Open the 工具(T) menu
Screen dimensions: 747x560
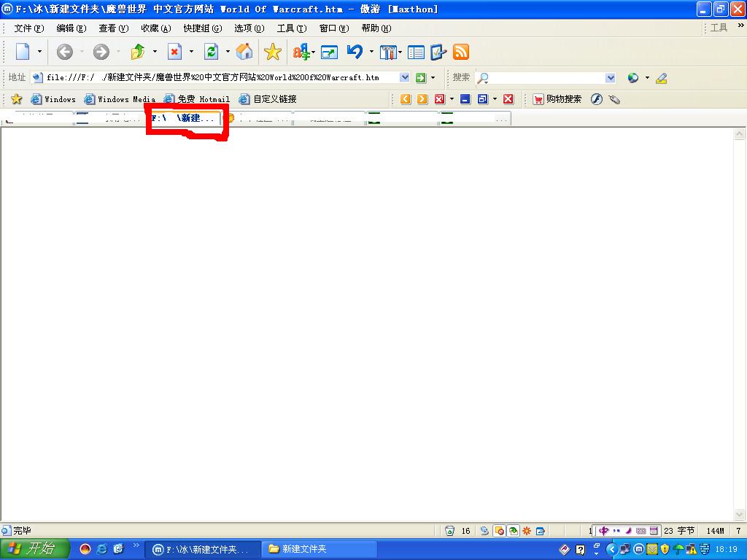292,28
